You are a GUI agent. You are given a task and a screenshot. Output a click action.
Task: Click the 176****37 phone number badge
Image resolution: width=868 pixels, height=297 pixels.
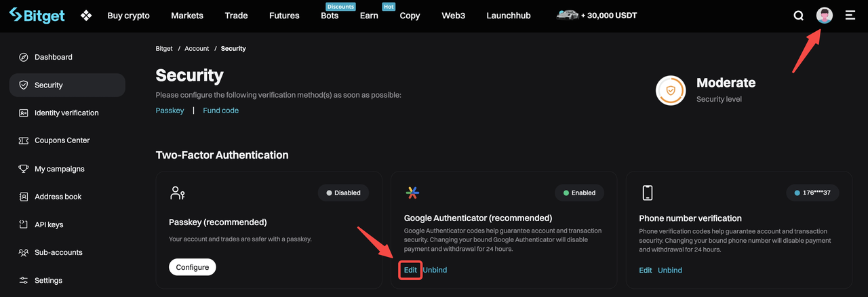pyautogui.click(x=813, y=193)
